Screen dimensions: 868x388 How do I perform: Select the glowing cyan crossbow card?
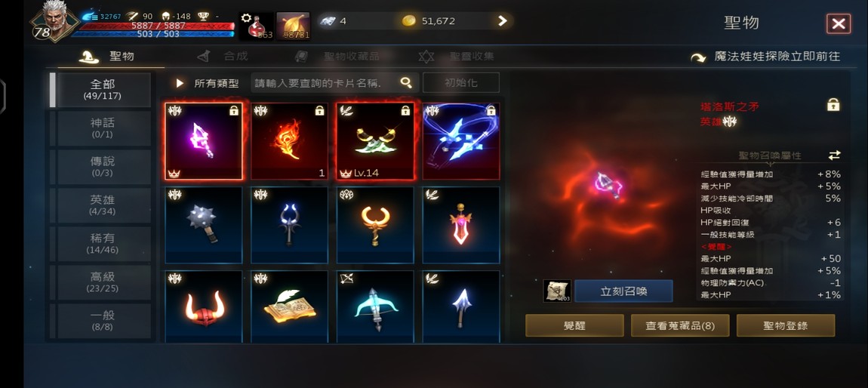pyautogui.click(x=375, y=306)
